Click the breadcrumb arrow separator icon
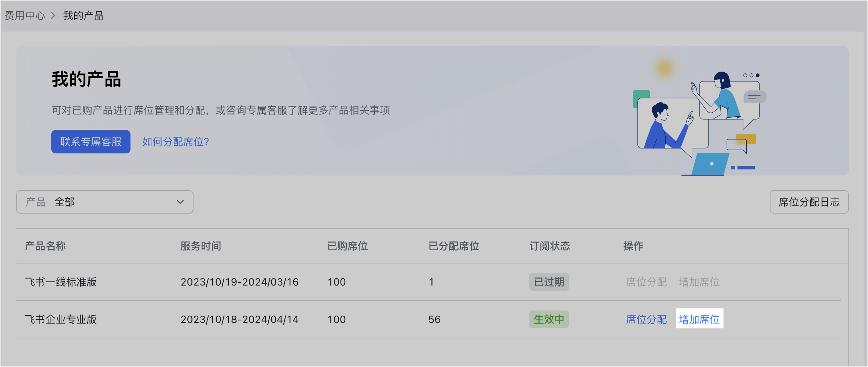The width and height of the screenshot is (868, 367). [53, 15]
